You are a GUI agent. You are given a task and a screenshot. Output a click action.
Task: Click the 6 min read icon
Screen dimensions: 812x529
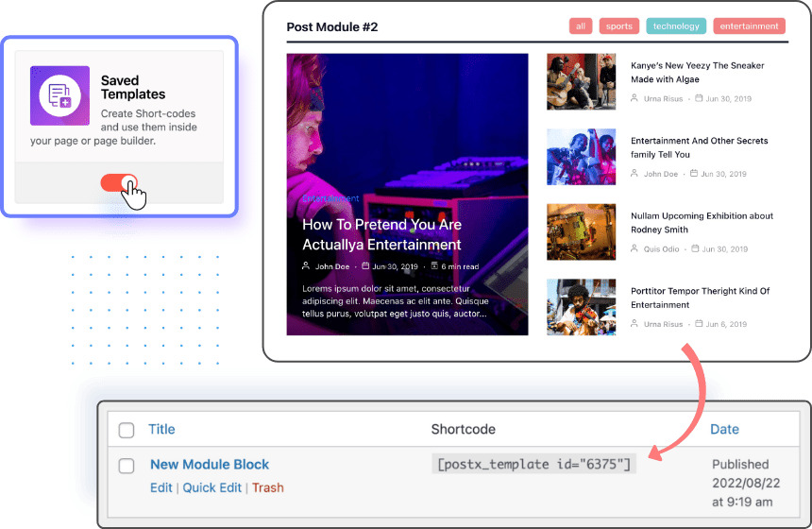coord(434,265)
